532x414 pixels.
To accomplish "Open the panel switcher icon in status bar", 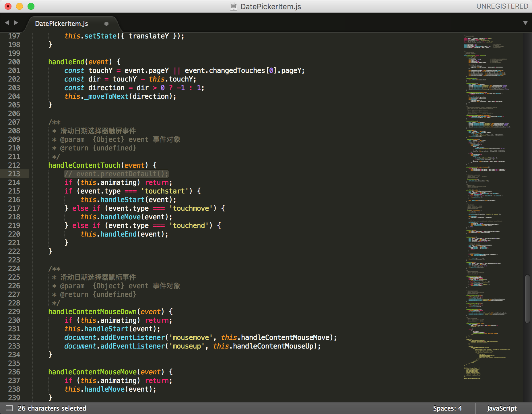I will pos(9,408).
